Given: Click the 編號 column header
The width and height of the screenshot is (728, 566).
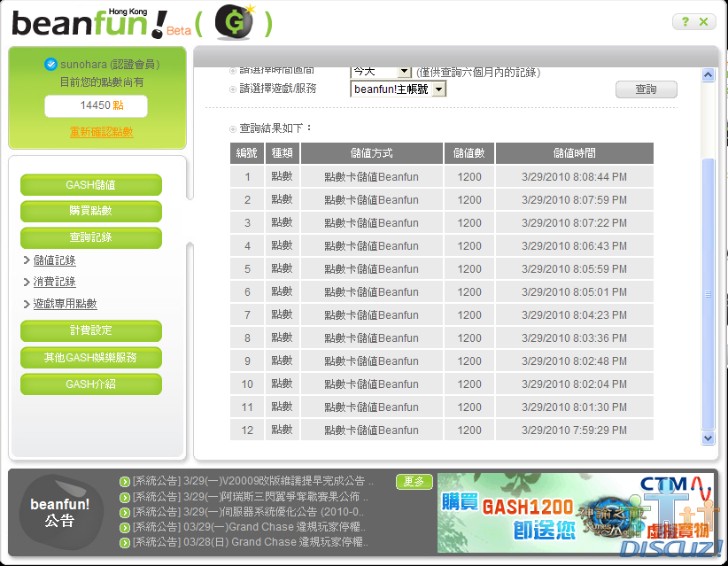Looking at the screenshot, I should point(246,153).
